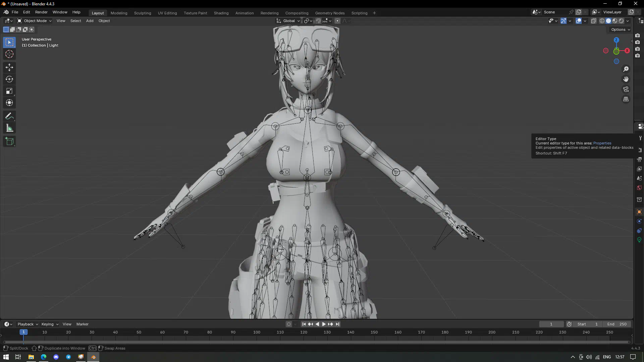Open the 3D viewport editor type dropdown

click(8, 21)
